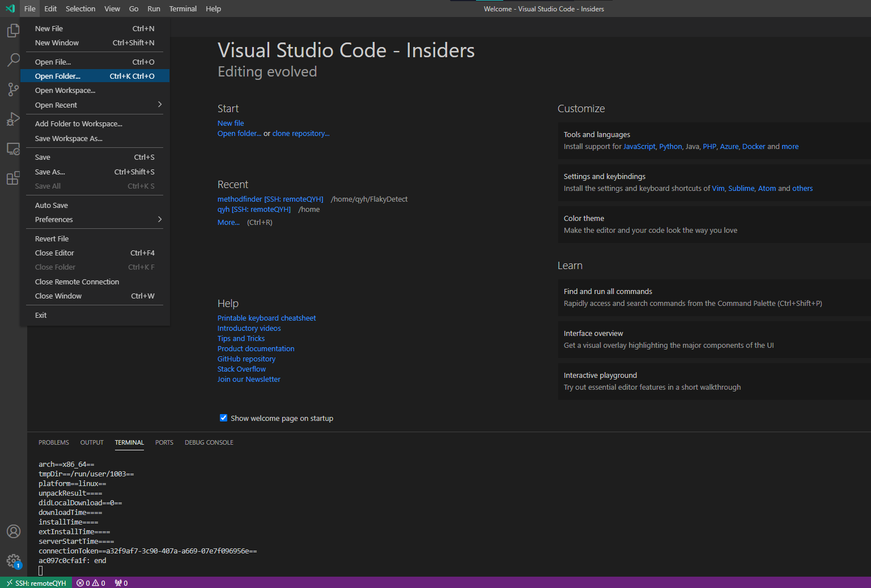The image size is (871, 588).
Task: Open the methodfinder recent workspace
Action: (270, 199)
